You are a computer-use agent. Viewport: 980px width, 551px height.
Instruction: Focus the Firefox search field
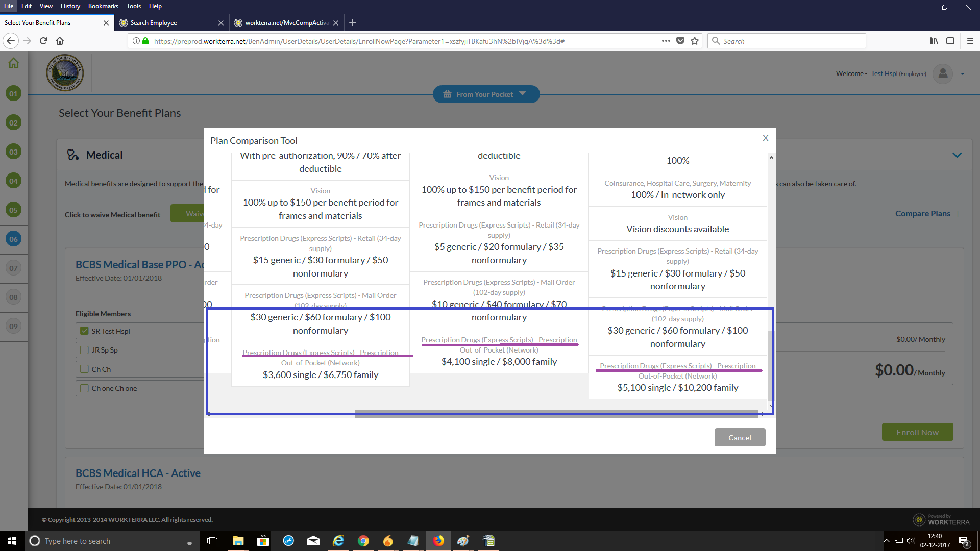[x=787, y=41]
